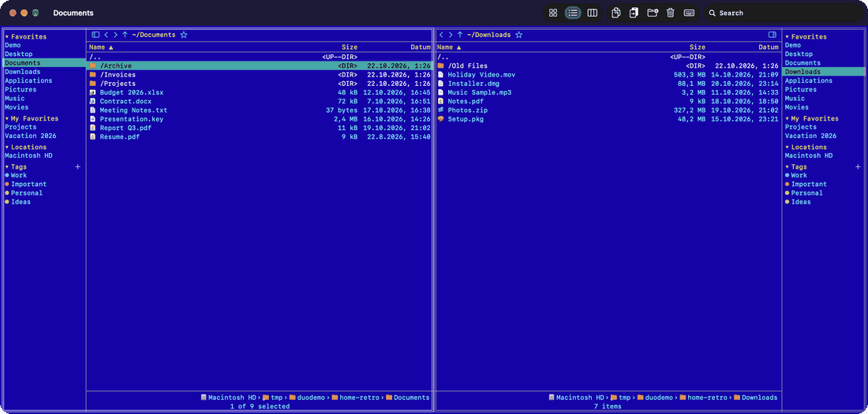Add a new tag in left sidebar
This screenshot has height=414, width=868.
pos(77,166)
